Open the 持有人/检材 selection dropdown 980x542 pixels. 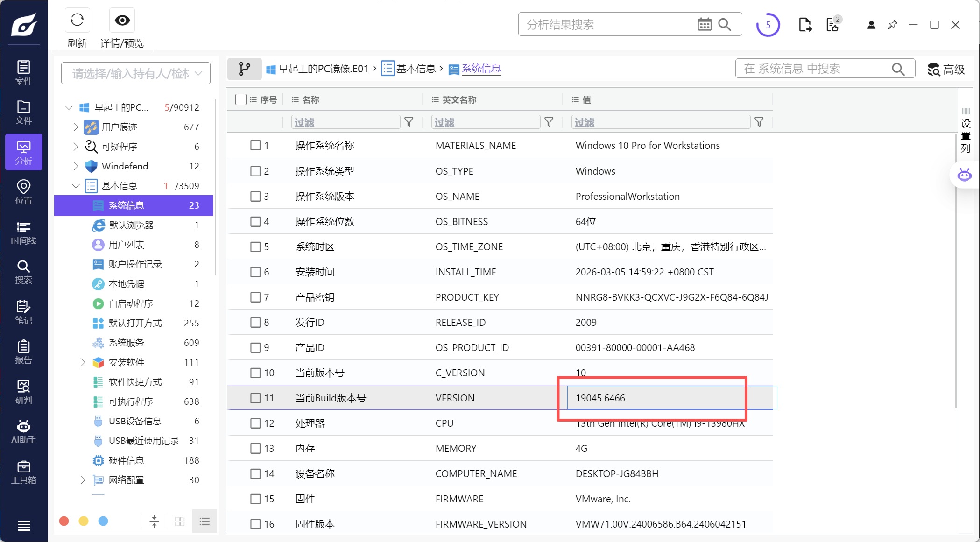tap(136, 73)
